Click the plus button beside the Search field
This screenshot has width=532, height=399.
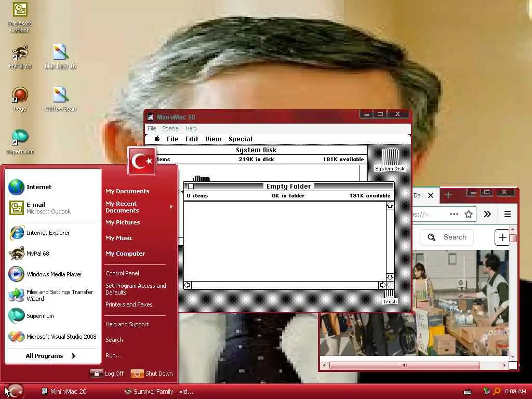click(x=502, y=237)
